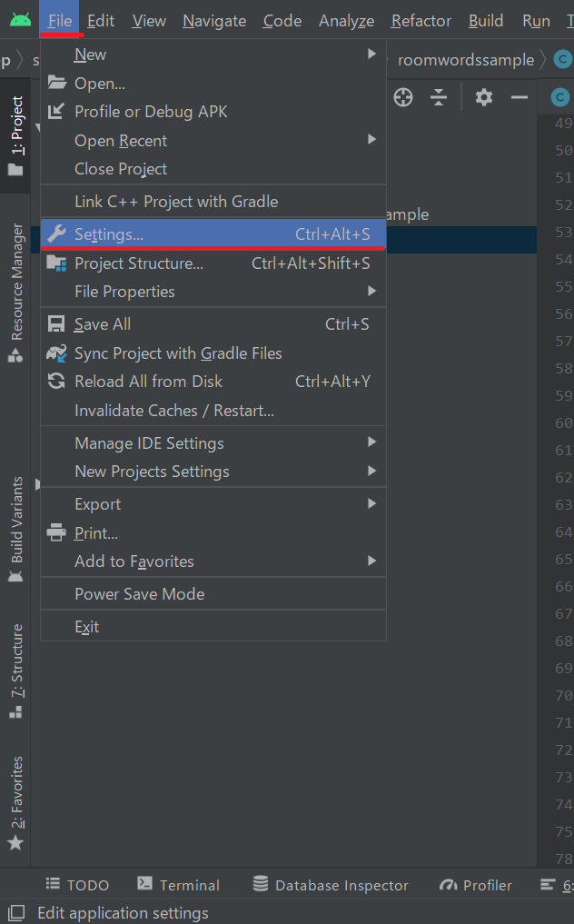
Task: Open the Edit menu
Action: point(101,21)
